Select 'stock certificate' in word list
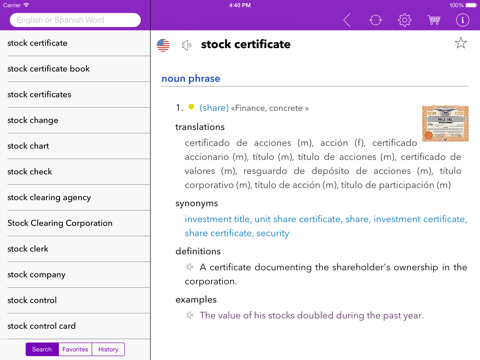 coord(75,43)
